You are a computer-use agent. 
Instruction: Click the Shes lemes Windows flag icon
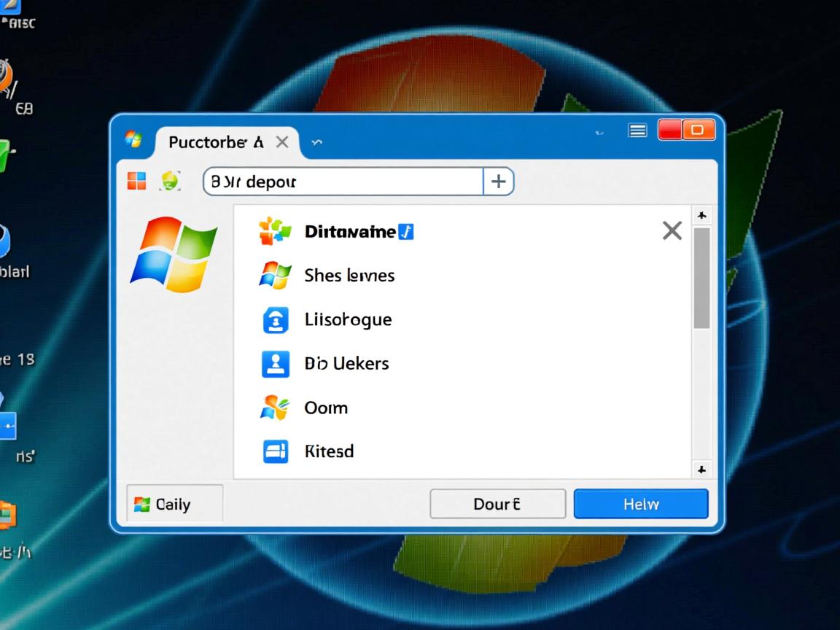coord(275,276)
